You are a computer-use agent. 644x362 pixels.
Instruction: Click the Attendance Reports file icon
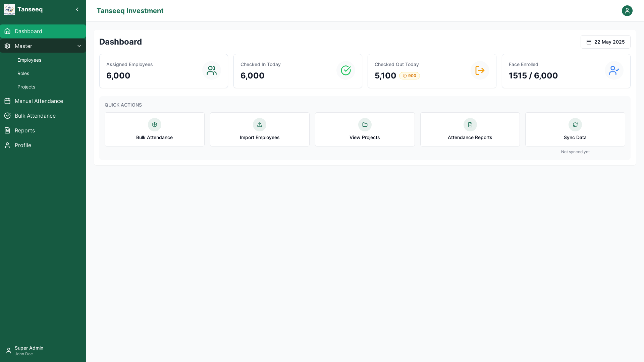point(470,125)
